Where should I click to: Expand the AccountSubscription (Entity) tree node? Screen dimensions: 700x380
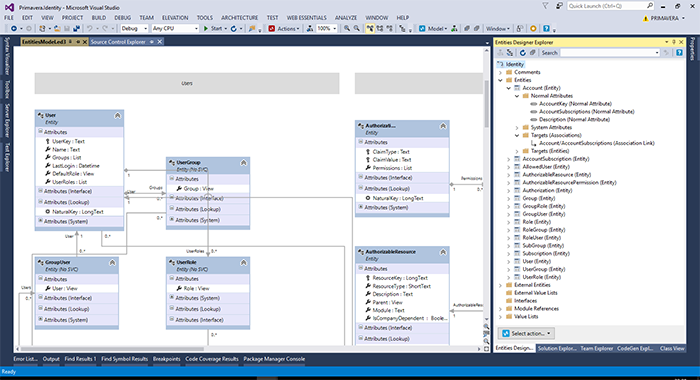[x=508, y=159]
